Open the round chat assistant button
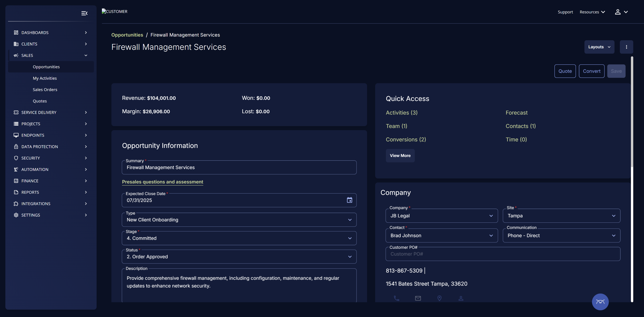The height and width of the screenshot is (317, 644). click(x=600, y=302)
